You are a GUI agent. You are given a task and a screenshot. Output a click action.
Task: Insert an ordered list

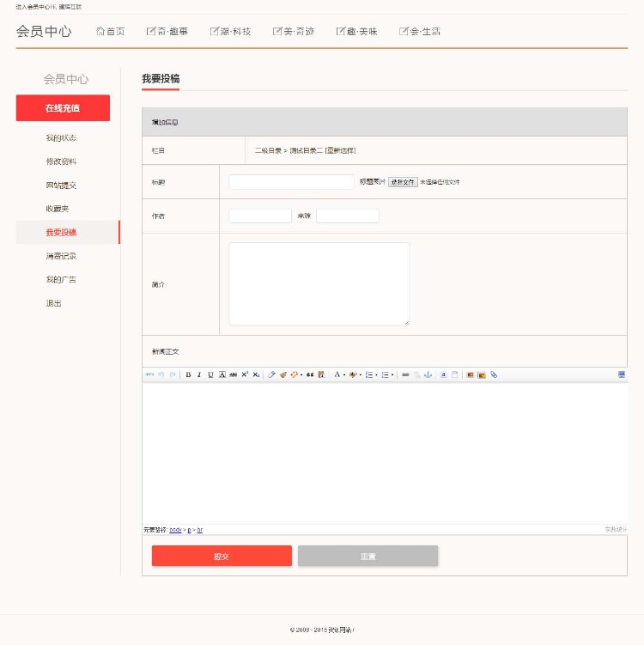tap(369, 374)
